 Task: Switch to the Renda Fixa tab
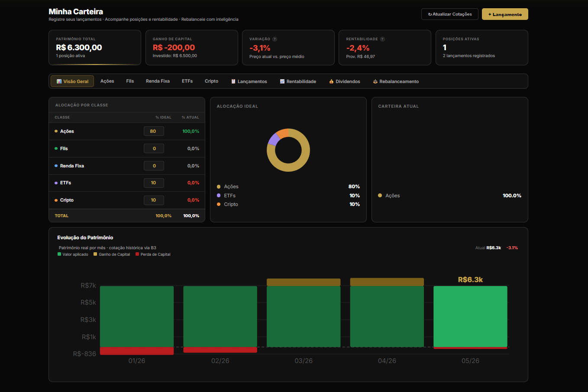(158, 81)
